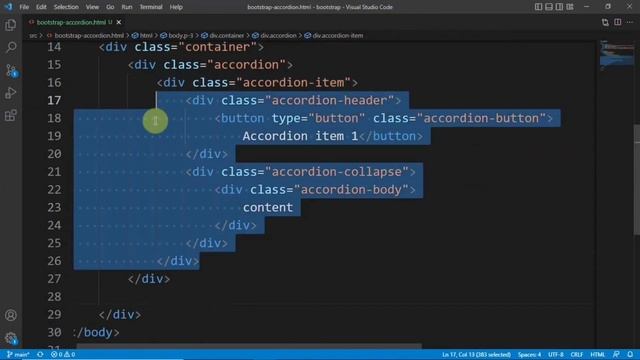Image resolution: width=640 pixels, height=360 pixels.
Task: Click "accordion-collapse" class value on line 21
Action: (337, 172)
